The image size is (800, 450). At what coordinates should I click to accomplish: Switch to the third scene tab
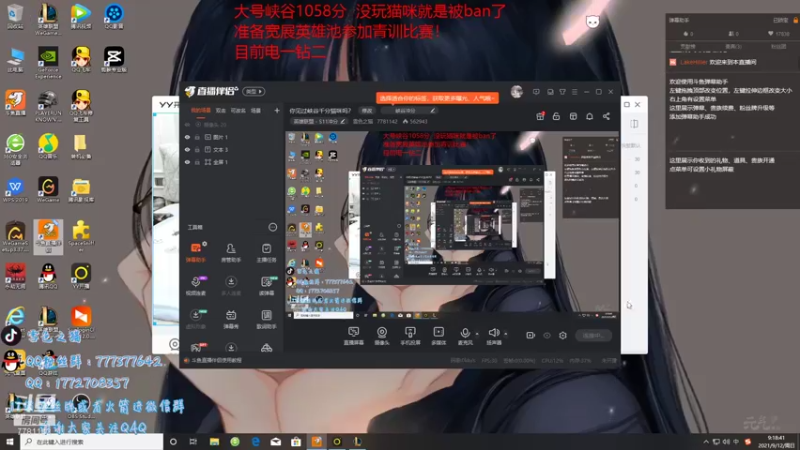[x=238, y=110]
